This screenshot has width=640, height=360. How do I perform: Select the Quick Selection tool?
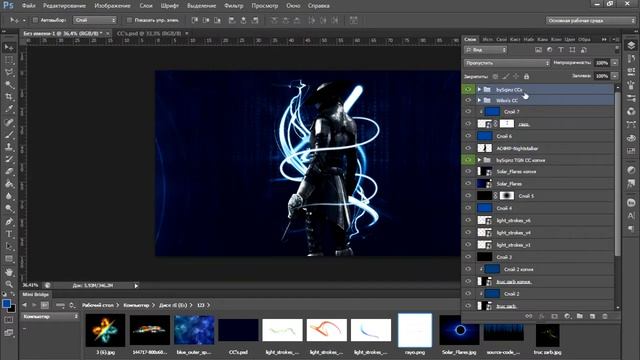tap(9, 84)
